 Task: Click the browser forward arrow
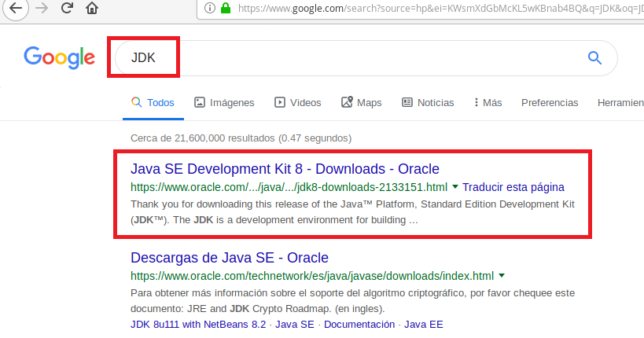42,9
